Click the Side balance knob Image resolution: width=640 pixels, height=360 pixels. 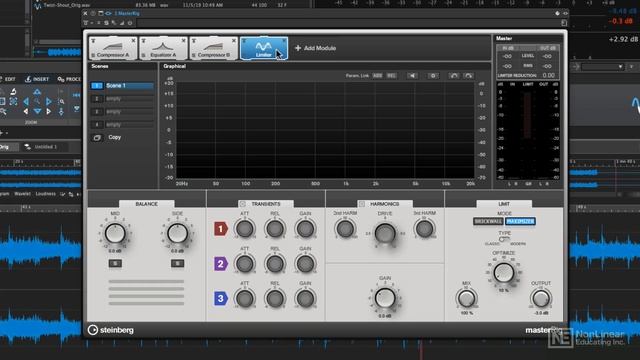click(178, 233)
